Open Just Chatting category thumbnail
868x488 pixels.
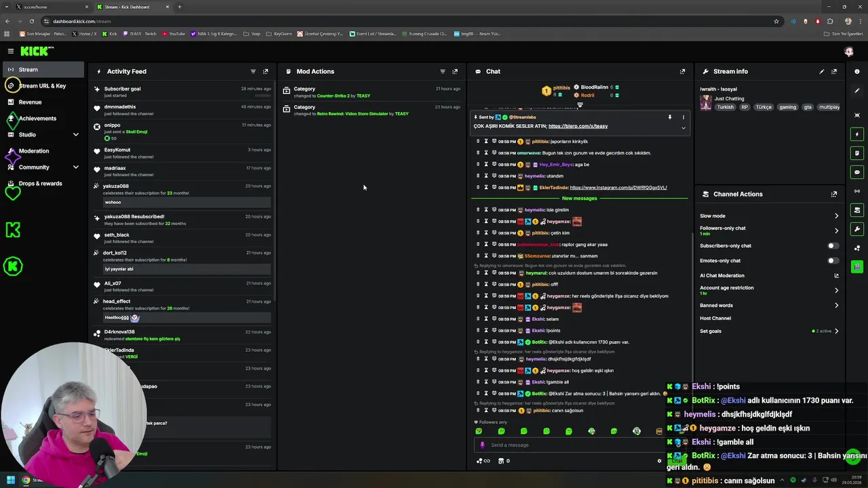coord(706,102)
